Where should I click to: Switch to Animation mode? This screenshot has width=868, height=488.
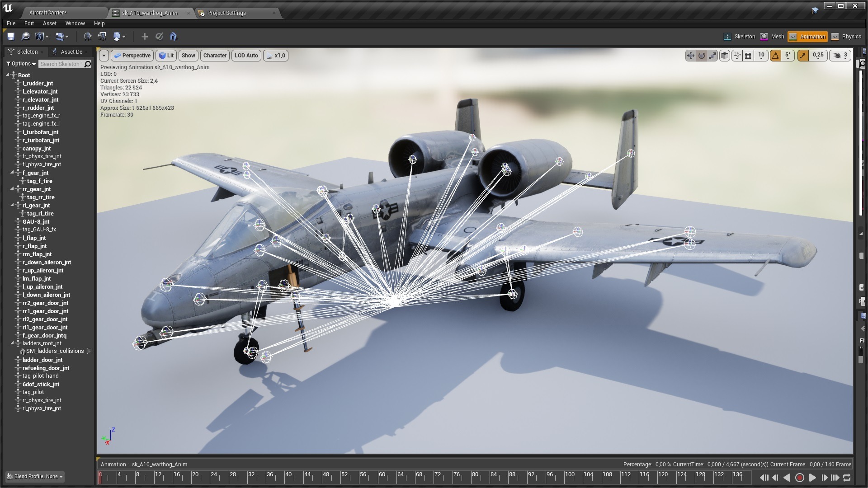(807, 37)
